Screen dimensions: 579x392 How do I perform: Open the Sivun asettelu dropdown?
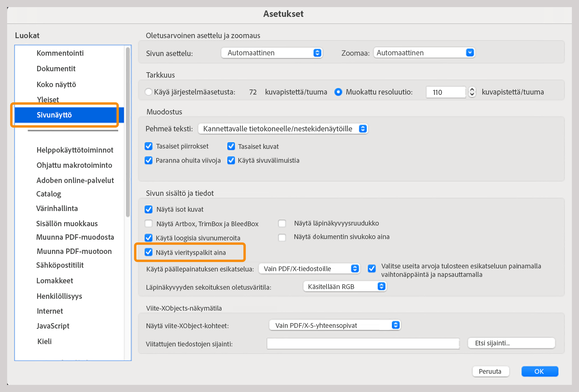coord(271,53)
